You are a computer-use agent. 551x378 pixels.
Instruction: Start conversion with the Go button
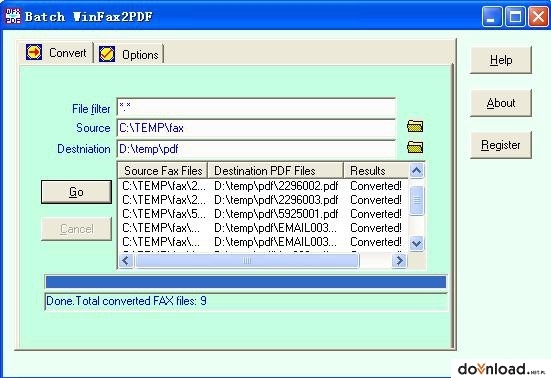(x=76, y=192)
